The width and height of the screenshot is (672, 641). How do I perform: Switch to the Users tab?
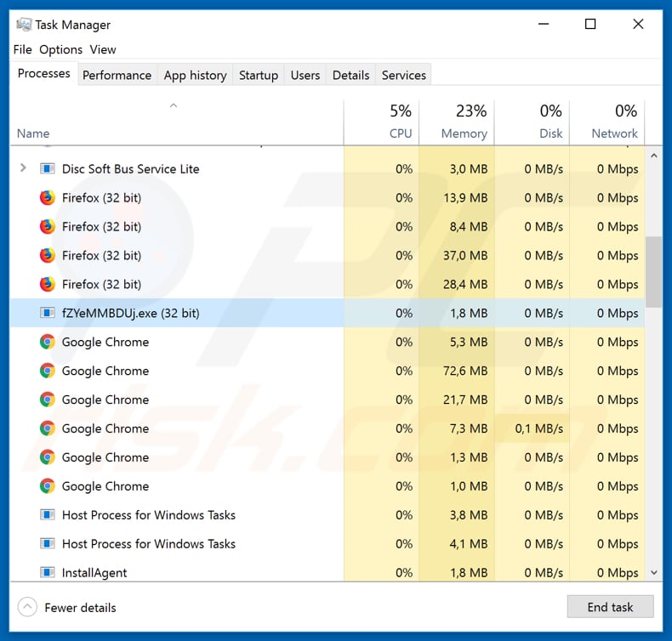pos(305,76)
